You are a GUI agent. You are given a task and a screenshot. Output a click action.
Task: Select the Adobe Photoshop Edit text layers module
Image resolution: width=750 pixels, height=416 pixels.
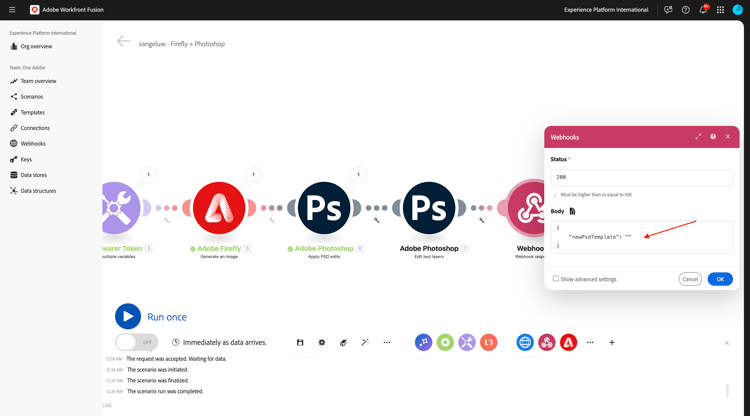point(429,208)
